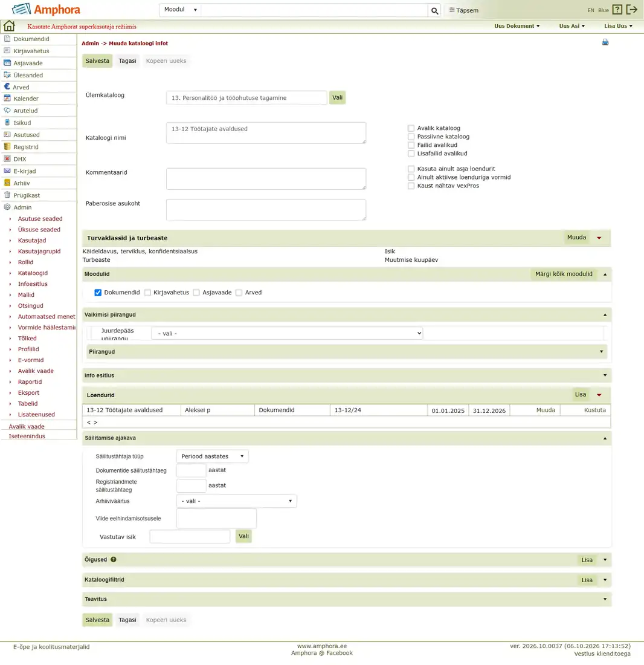
Task: Toggle Kasuta ainult asja loendurit checkbox
Action: (x=411, y=169)
